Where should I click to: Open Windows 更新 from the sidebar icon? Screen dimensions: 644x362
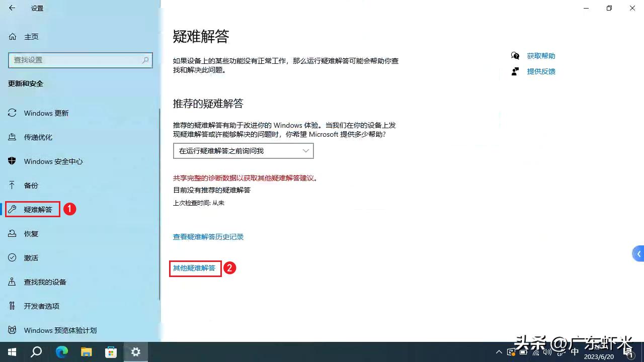(x=12, y=113)
